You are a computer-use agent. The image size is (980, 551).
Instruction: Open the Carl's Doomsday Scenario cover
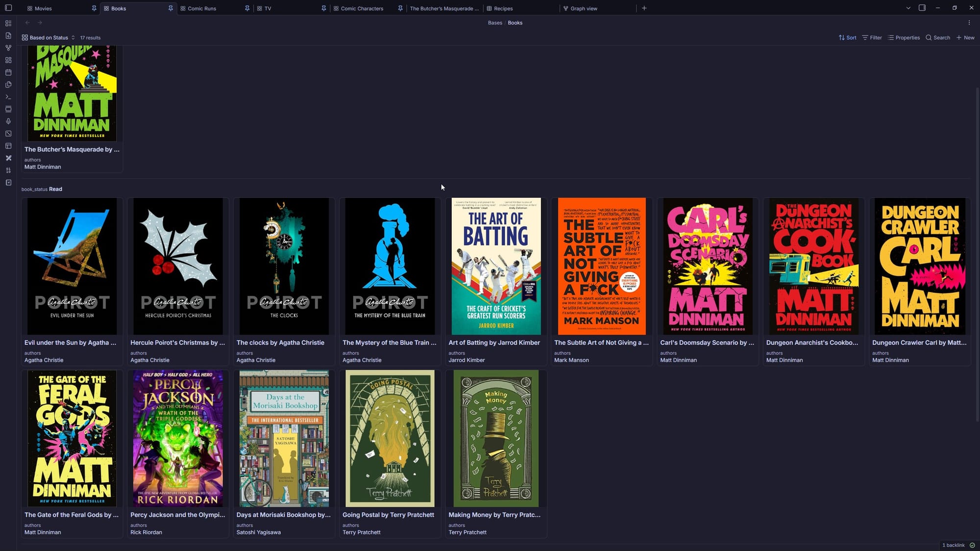tap(708, 266)
